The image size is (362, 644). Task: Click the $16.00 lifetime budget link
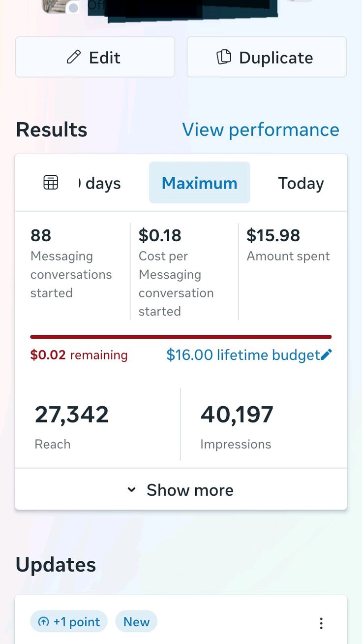[243, 354]
